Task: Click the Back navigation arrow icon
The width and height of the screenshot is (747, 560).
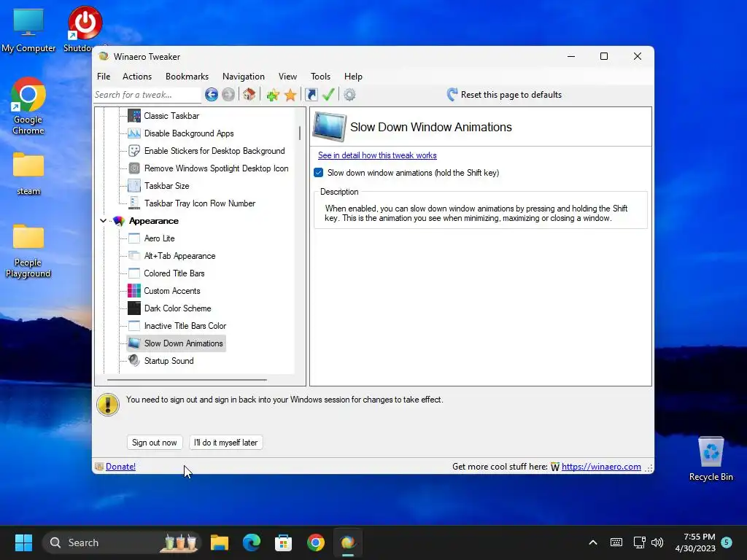Action: click(x=212, y=95)
